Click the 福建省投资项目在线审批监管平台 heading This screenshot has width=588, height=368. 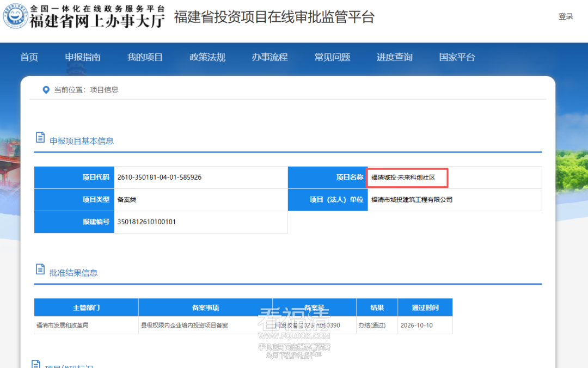click(x=274, y=17)
